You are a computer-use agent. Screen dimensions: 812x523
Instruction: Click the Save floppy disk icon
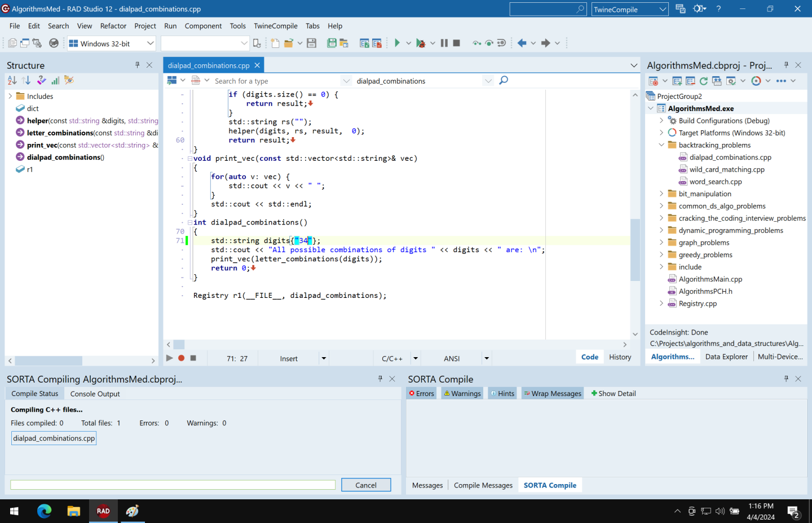(311, 43)
